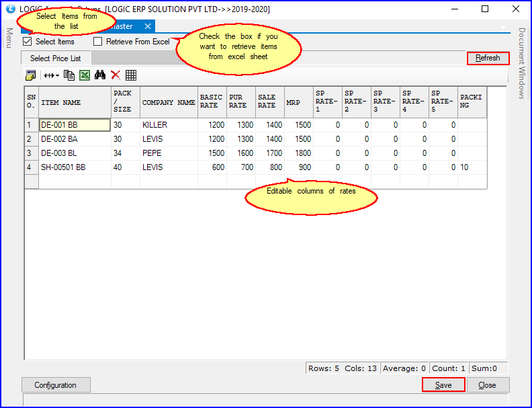Click the Average: 0 status entry
The image size is (532, 408).
[x=404, y=368]
